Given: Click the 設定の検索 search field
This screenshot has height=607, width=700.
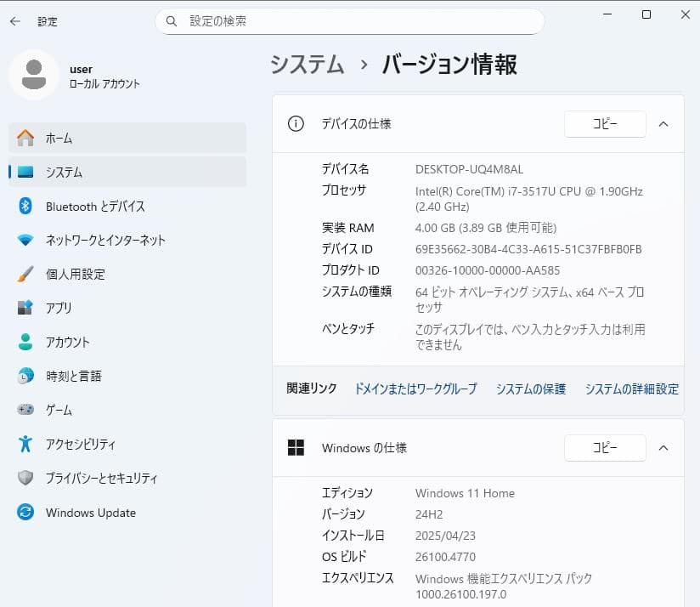Looking at the screenshot, I should point(348,20).
